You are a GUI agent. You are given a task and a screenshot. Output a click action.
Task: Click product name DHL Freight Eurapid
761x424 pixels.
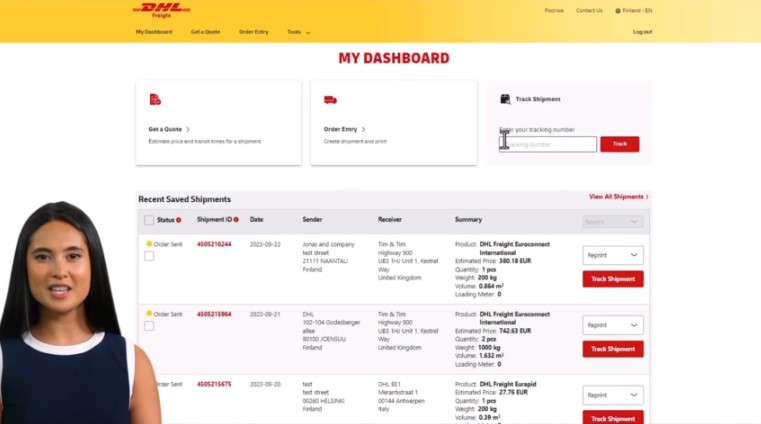click(x=508, y=384)
